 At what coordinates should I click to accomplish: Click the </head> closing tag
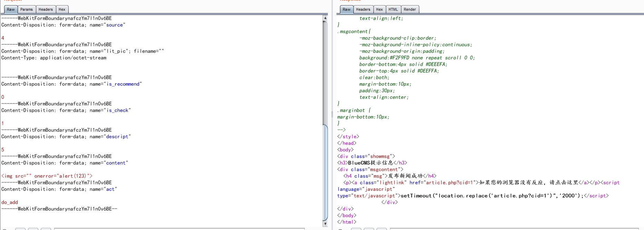click(x=347, y=143)
